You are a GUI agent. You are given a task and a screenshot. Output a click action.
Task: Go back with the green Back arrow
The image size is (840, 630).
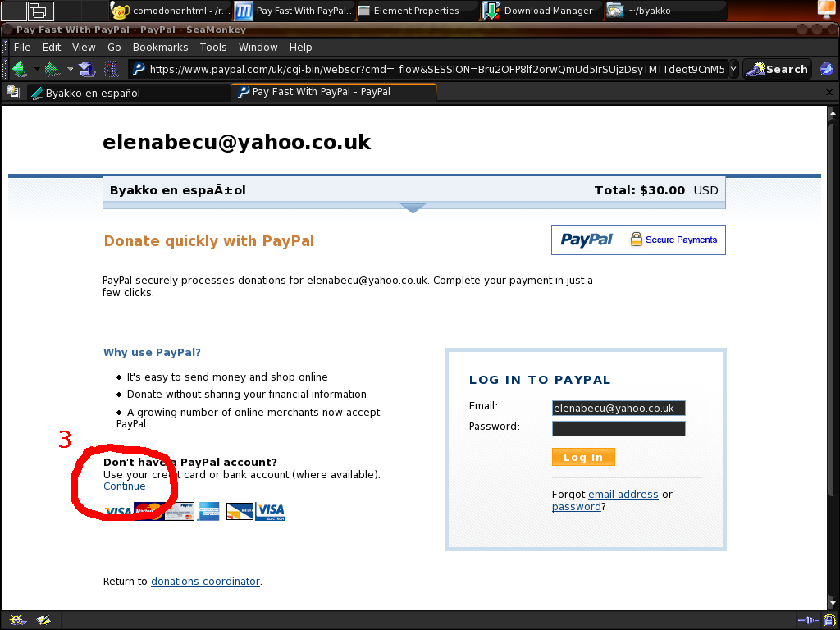20,69
